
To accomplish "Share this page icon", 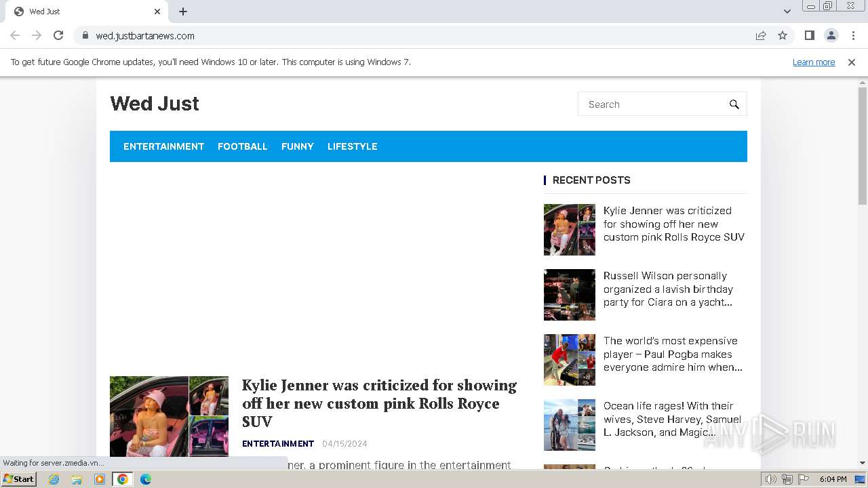I will (x=761, y=35).
